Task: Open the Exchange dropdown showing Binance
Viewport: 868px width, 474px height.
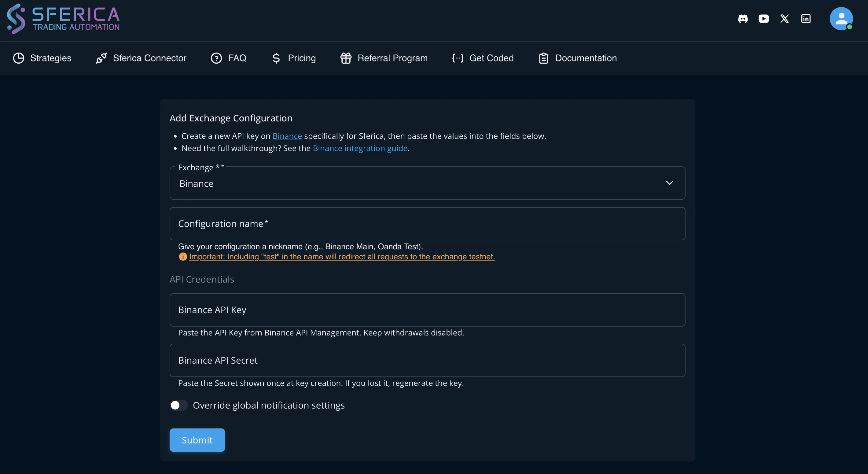Action: [427, 183]
